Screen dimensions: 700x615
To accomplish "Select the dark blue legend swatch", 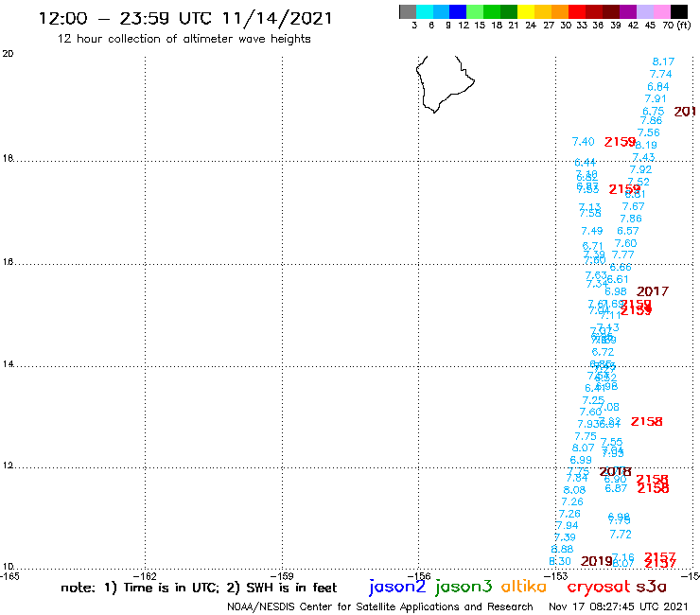I will [458, 11].
